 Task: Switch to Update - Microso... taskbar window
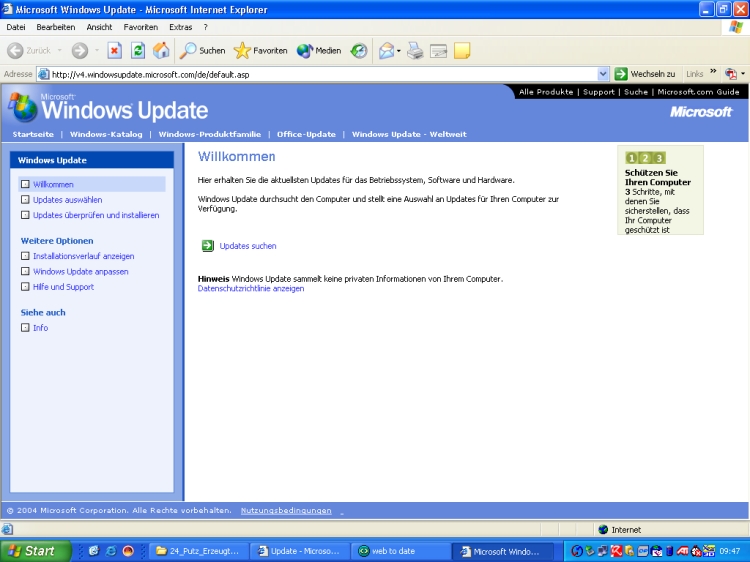point(299,551)
